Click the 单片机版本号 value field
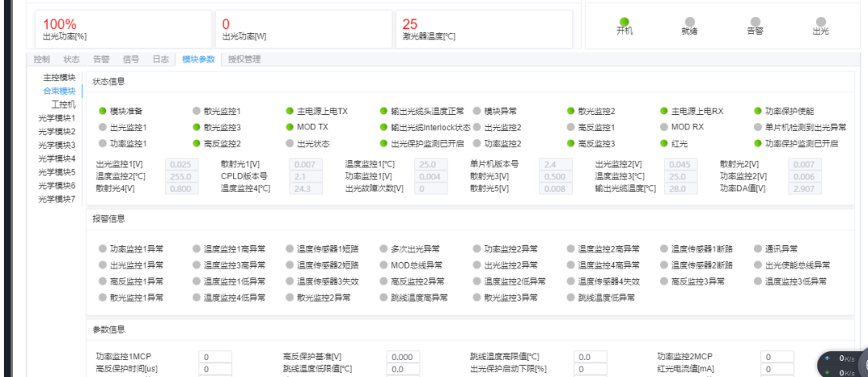The image size is (868, 377). 556,165
